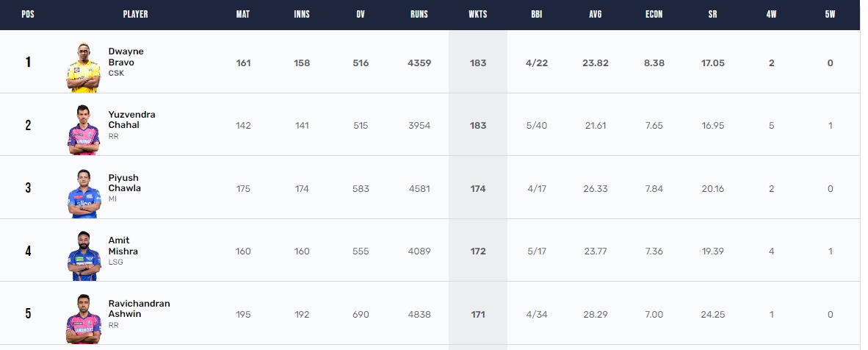Sort table by ECON column header
This screenshot has width=868, height=350.
[654, 15]
